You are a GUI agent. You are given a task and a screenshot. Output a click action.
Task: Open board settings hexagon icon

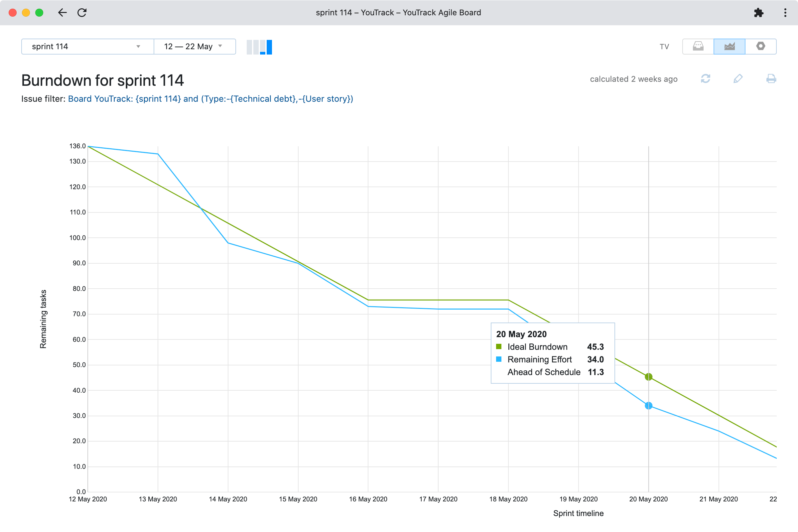pyautogui.click(x=760, y=46)
